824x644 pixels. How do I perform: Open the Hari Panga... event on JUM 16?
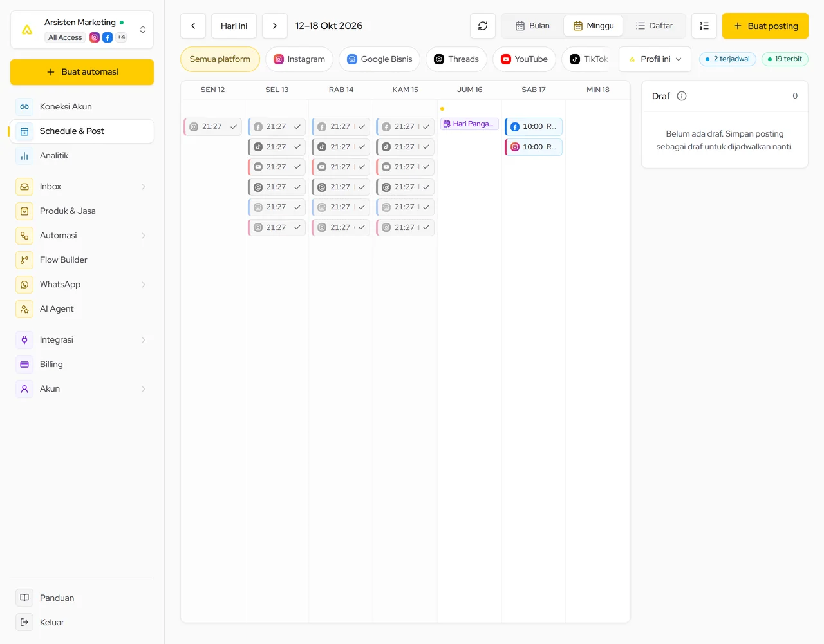click(x=469, y=124)
